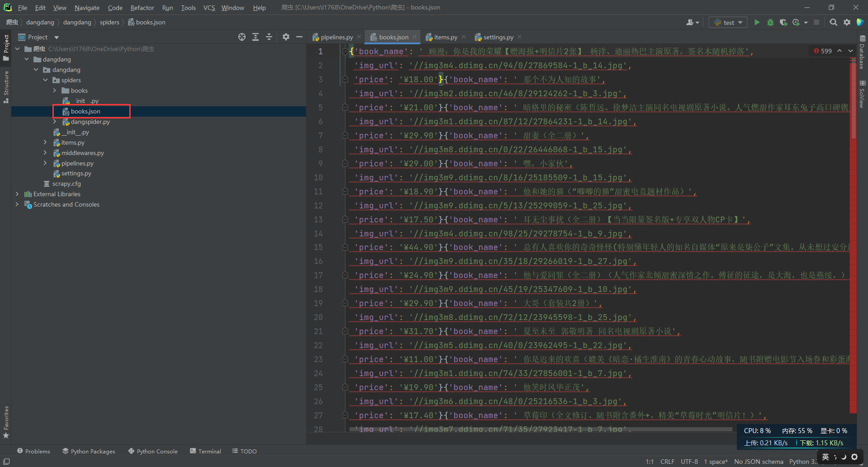Click the red 599 errors indicator
Screen dimensions: 868x467
tap(823, 51)
